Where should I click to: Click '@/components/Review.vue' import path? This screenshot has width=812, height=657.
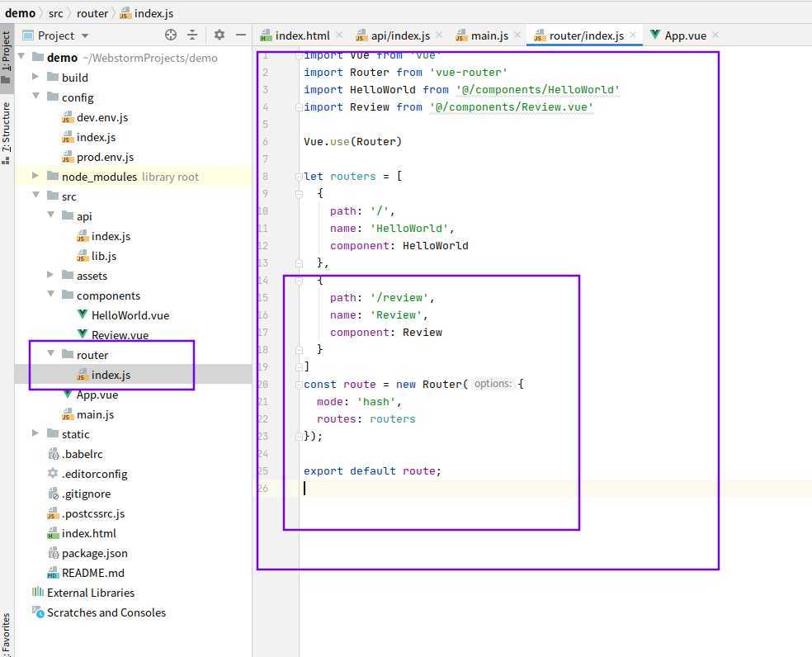pyautogui.click(x=511, y=106)
